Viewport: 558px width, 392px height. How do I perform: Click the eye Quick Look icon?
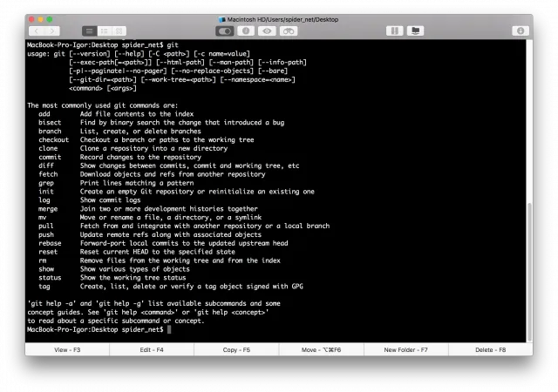tap(267, 31)
